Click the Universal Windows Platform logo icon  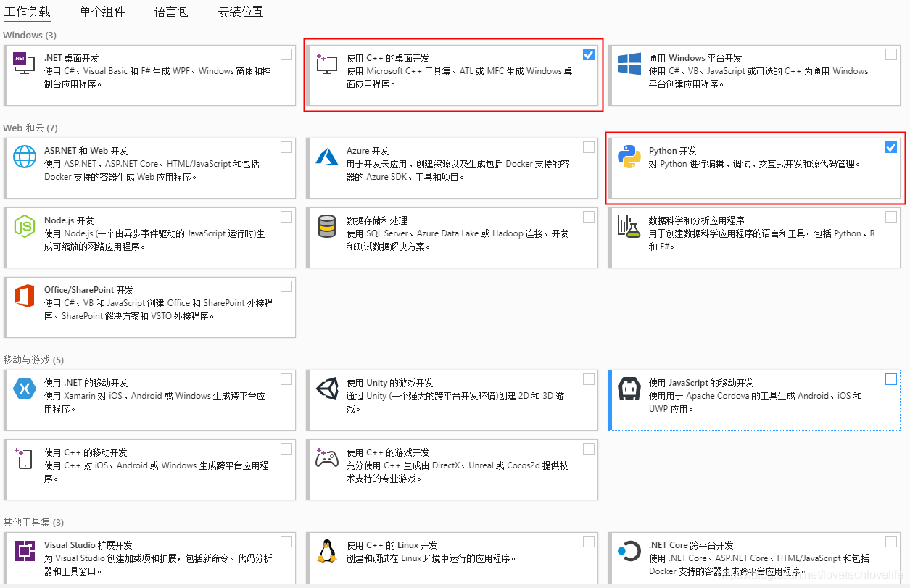pos(629,64)
